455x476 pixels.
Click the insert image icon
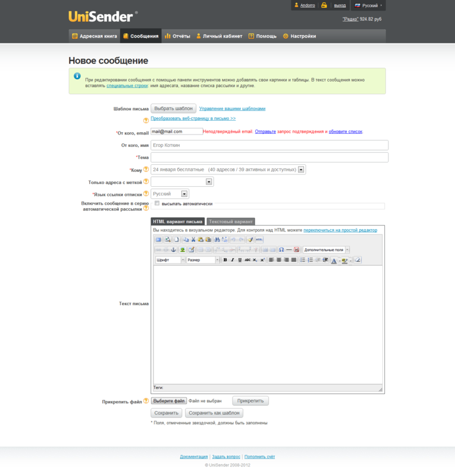click(183, 249)
